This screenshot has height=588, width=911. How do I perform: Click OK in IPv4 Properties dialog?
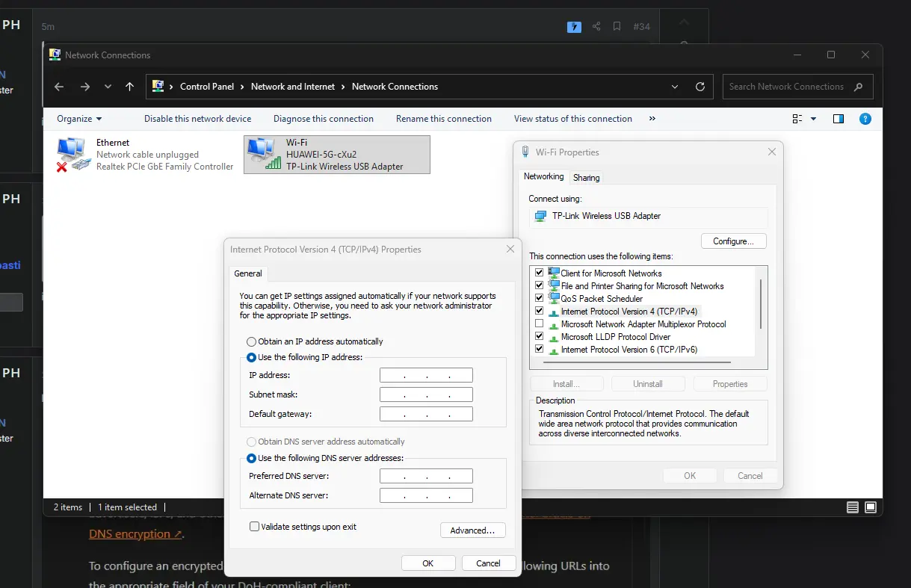pyautogui.click(x=428, y=563)
